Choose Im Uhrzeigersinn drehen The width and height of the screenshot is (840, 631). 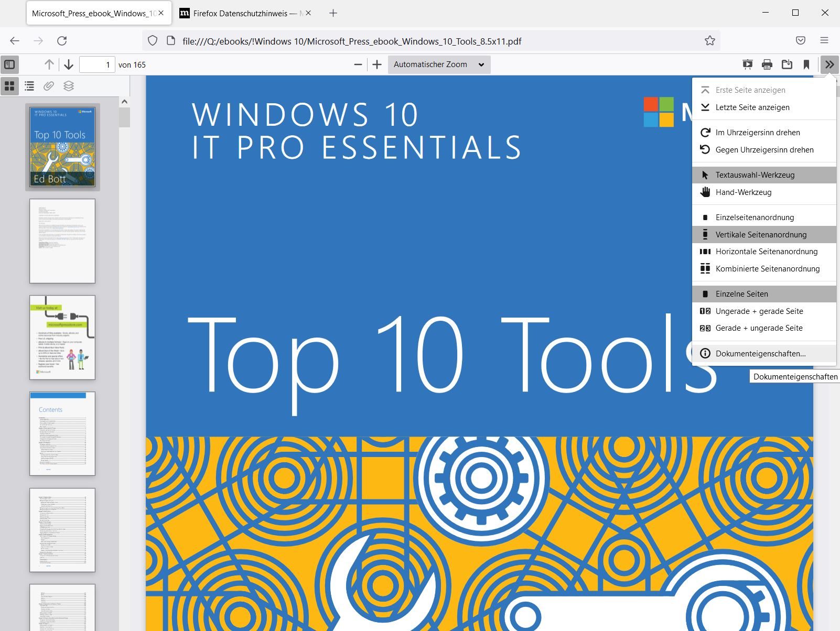coord(764,133)
